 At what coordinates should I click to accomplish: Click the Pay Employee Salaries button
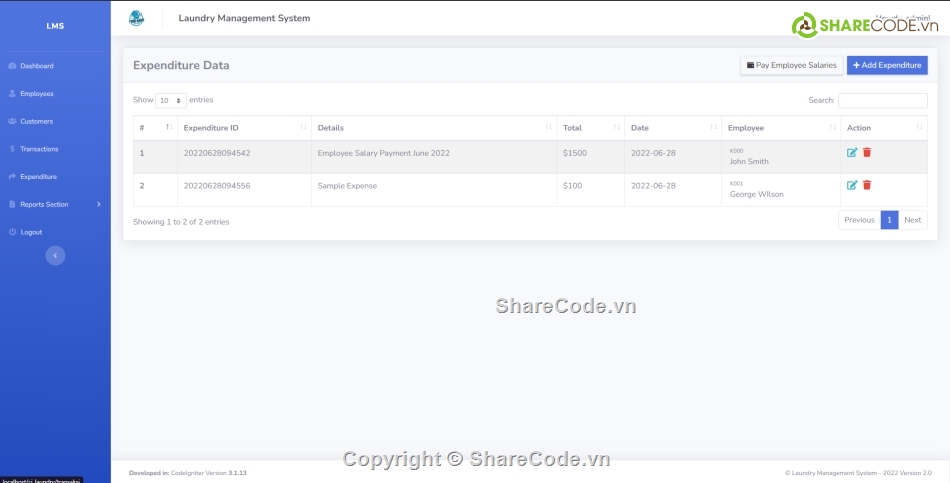(x=790, y=65)
